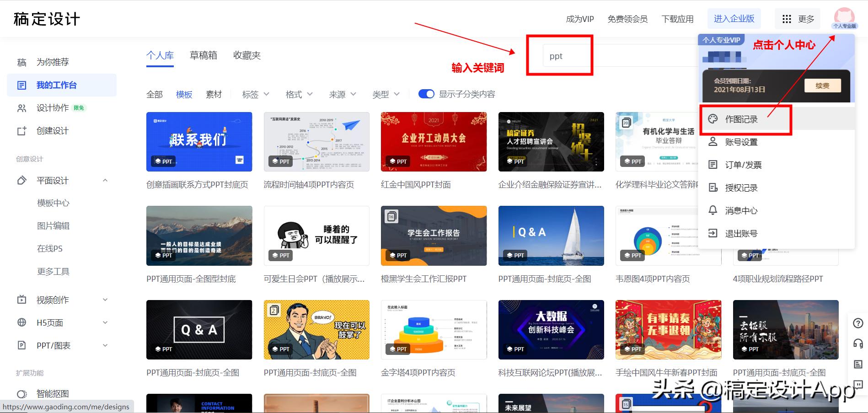The height and width of the screenshot is (413, 868).
Task: Toggle off 显示子分类内容 switch
Action: click(x=426, y=94)
